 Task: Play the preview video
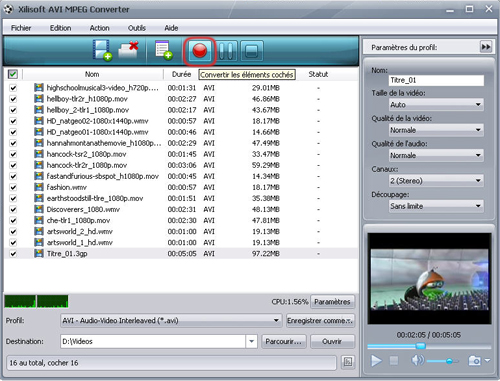tap(376, 360)
